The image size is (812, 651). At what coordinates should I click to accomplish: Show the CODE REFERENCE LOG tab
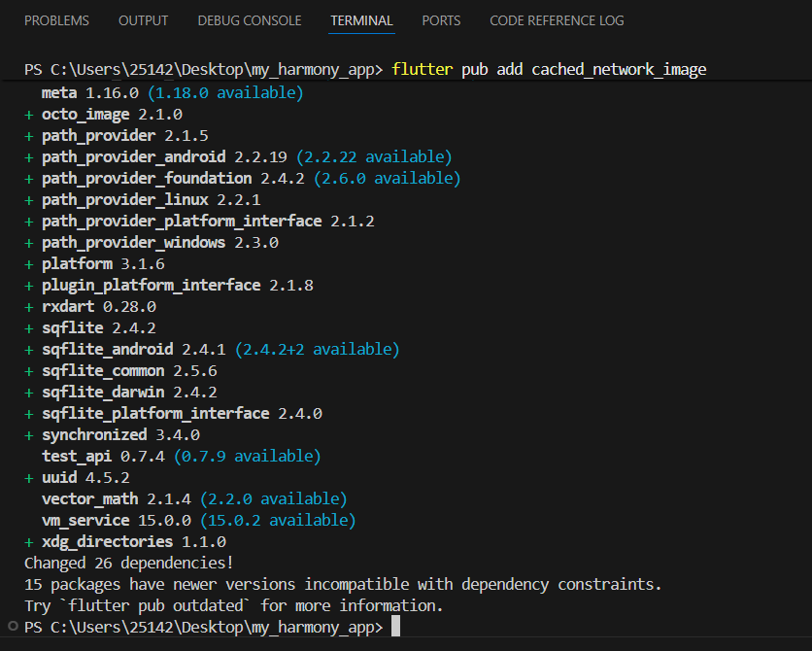click(557, 20)
